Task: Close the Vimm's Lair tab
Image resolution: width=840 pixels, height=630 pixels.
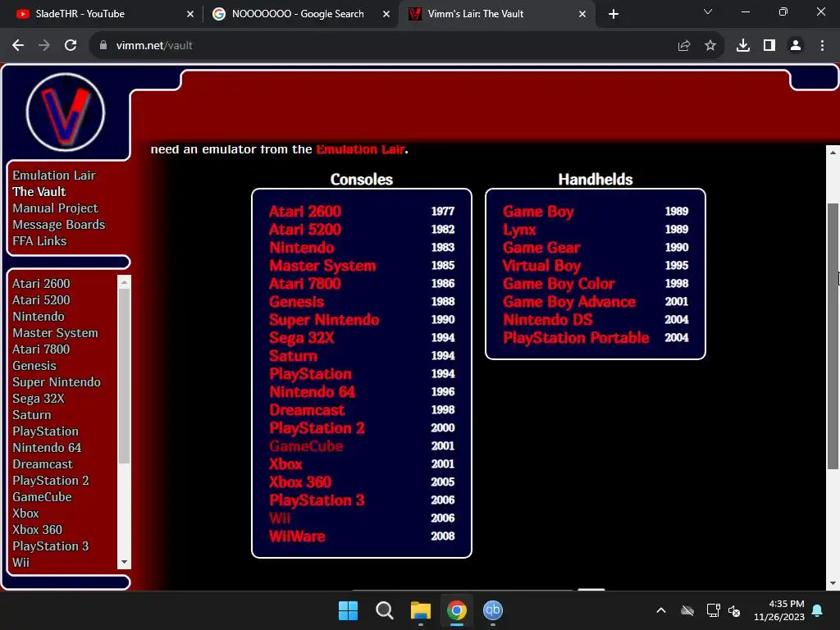Action: tap(582, 14)
